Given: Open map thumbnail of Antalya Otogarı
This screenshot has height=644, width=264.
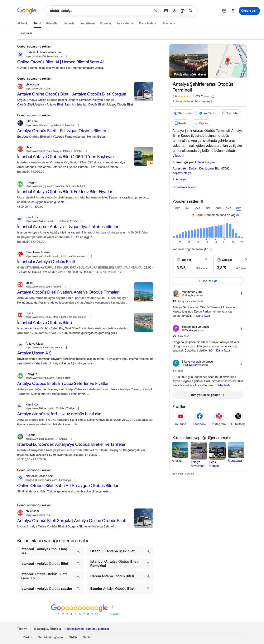Looking at the screenshot, I should 228,61.
